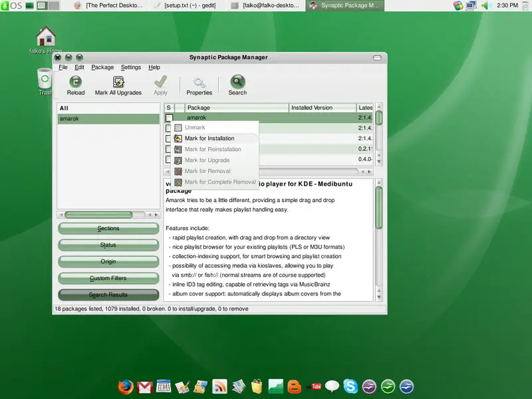
Task: Click the documents pencil icon in the dock
Action: tap(182, 387)
